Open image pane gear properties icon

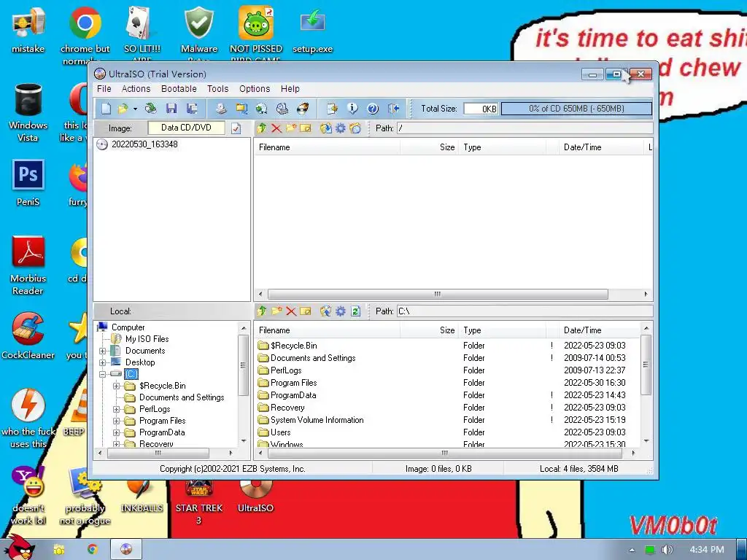click(x=341, y=128)
